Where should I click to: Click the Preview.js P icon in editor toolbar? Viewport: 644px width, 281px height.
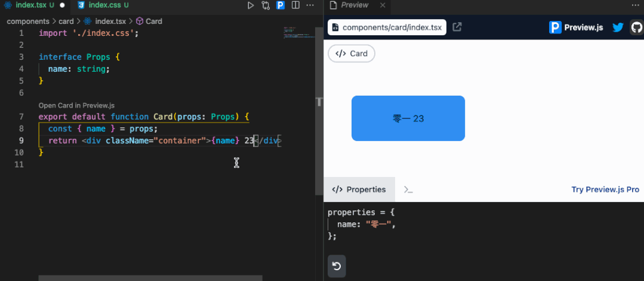pyautogui.click(x=280, y=5)
